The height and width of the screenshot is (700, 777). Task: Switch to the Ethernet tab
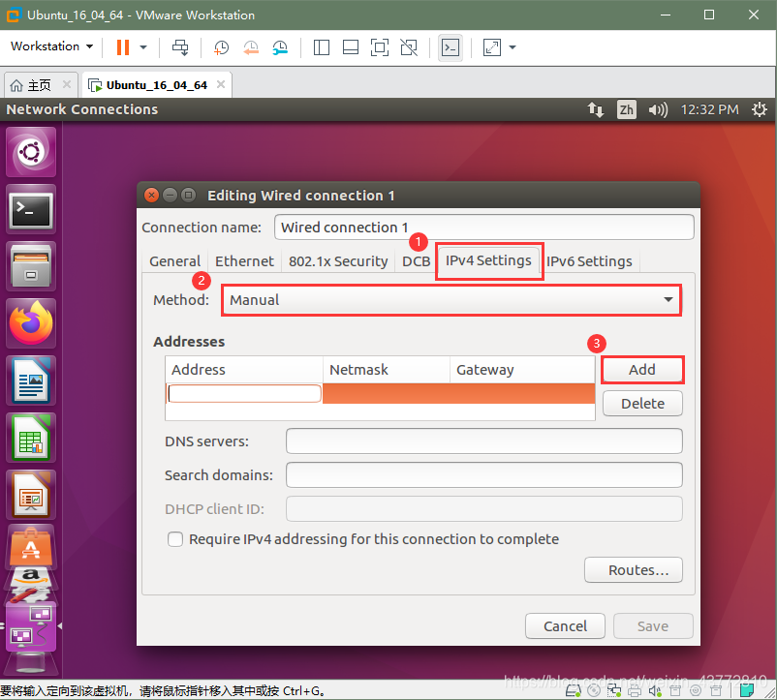[x=244, y=260]
